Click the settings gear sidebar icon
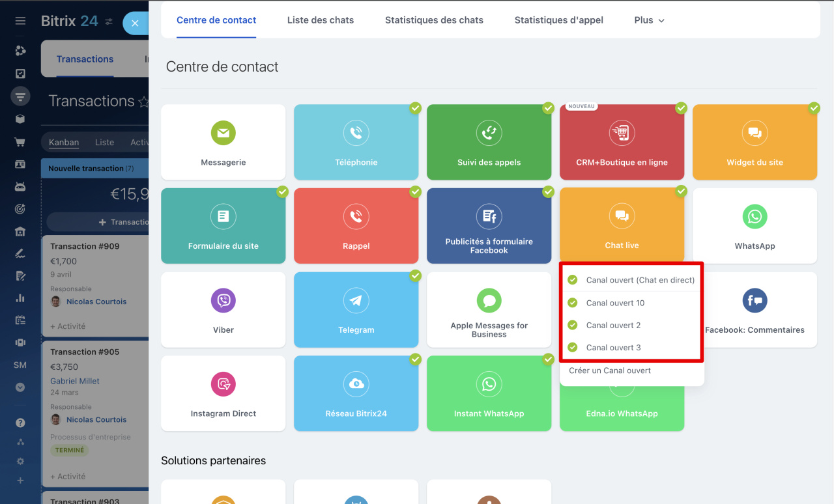 [20, 461]
